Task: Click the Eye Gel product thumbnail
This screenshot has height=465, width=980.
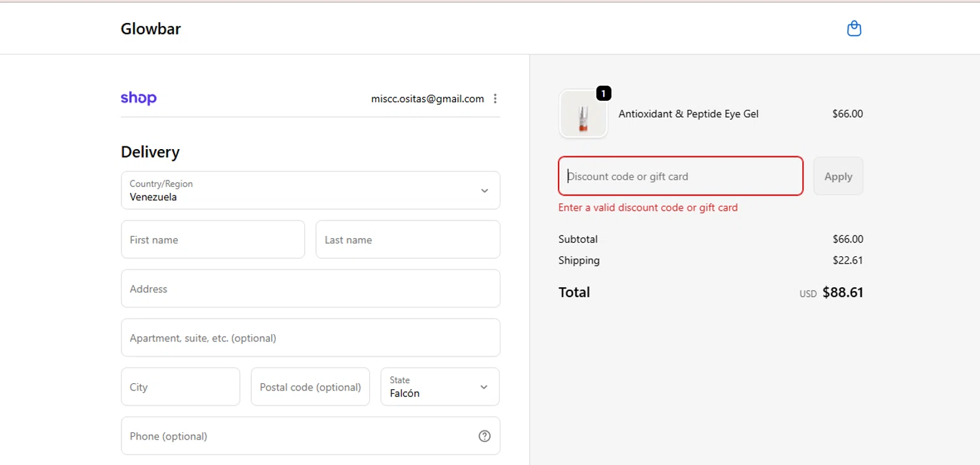Action: 583,114
